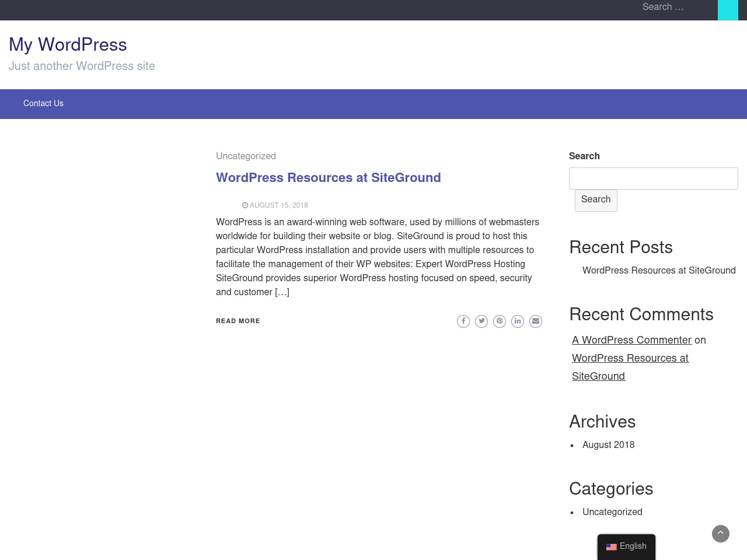The width and height of the screenshot is (747, 560).
Task: Click the sidebar Search button
Action: (x=596, y=200)
